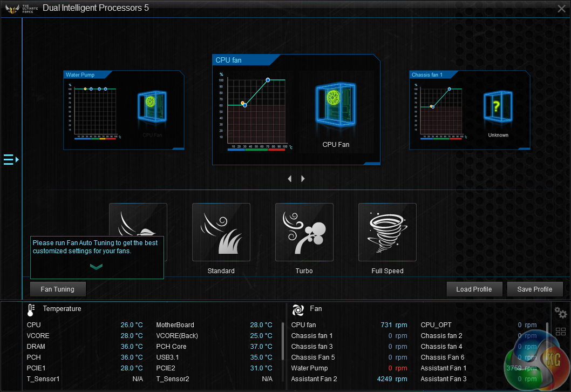Click the Turbo mode text label
Image resolution: width=571 pixels, height=392 pixels.
tap(304, 271)
